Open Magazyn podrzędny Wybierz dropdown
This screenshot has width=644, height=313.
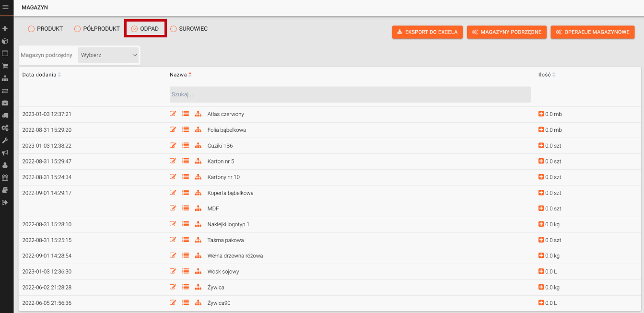[108, 55]
